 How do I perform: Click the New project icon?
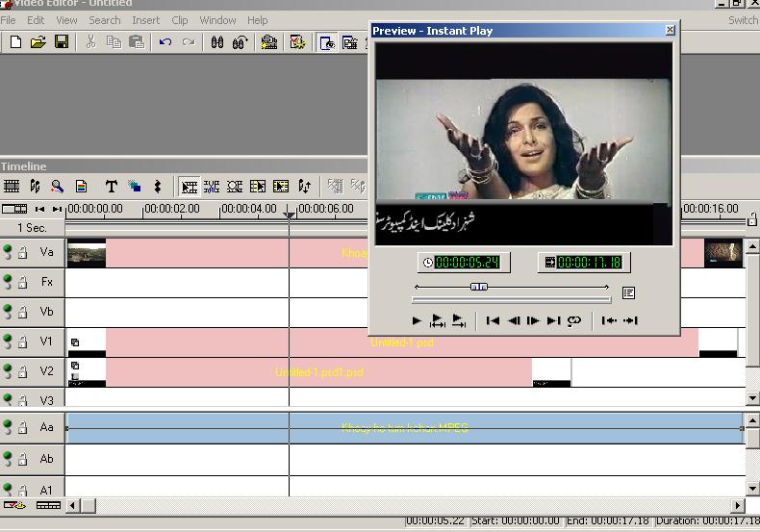(15, 42)
